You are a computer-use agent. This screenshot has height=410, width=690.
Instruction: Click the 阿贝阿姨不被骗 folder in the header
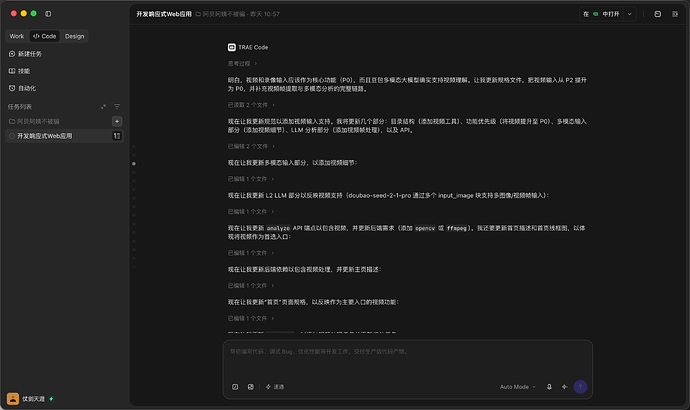(x=220, y=14)
